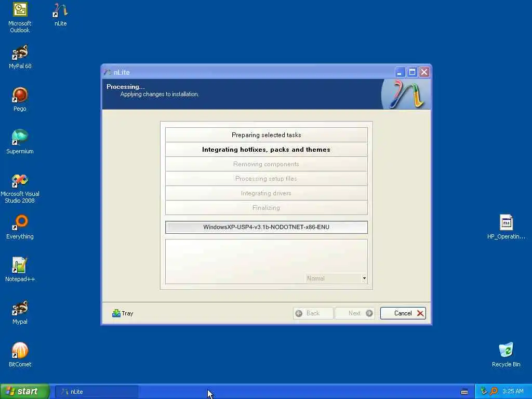Click the Cancel button
532x399 pixels.
pyautogui.click(x=403, y=313)
